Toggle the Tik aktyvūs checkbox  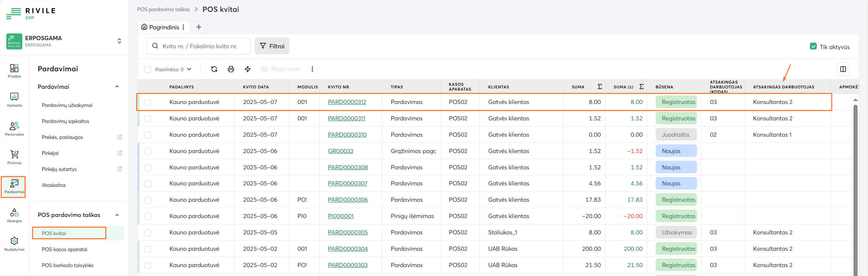(813, 46)
